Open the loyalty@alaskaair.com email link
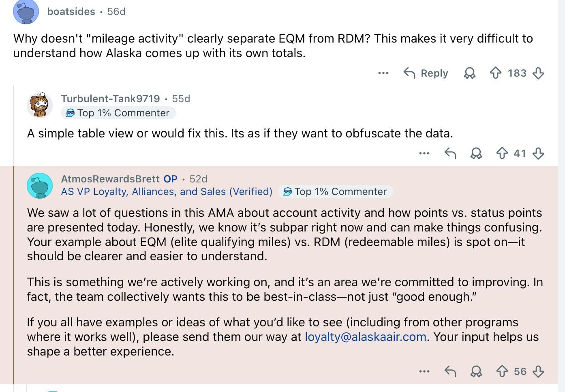This screenshot has width=565, height=392. [365, 337]
